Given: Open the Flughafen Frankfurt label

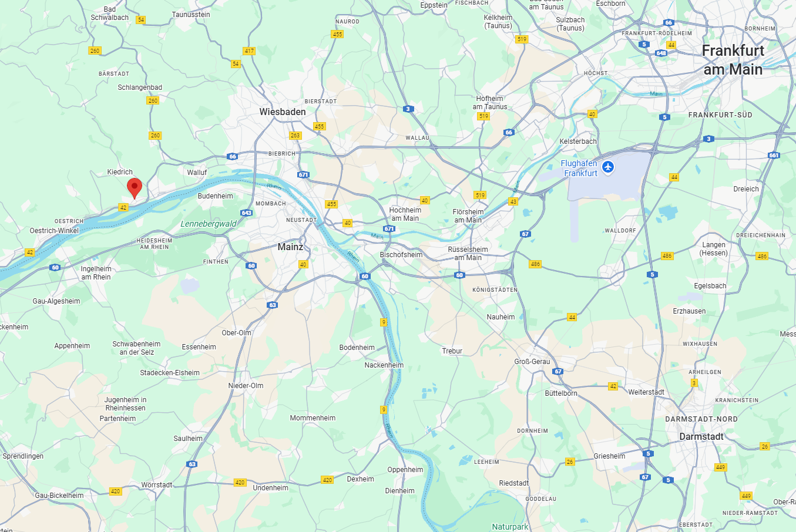Looking at the screenshot, I should pos(580,168).
